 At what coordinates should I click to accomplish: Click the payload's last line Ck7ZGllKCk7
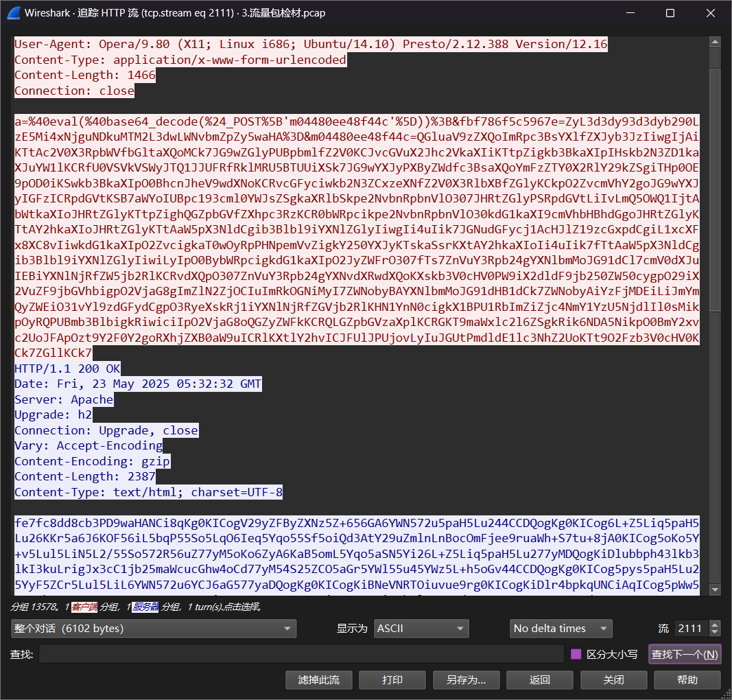(54, 353)
